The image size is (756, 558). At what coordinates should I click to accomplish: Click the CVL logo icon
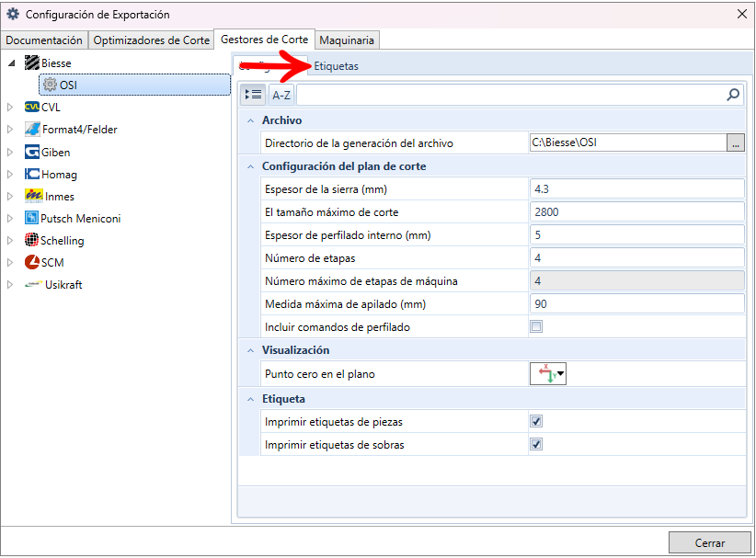click(x=32, y=107)
